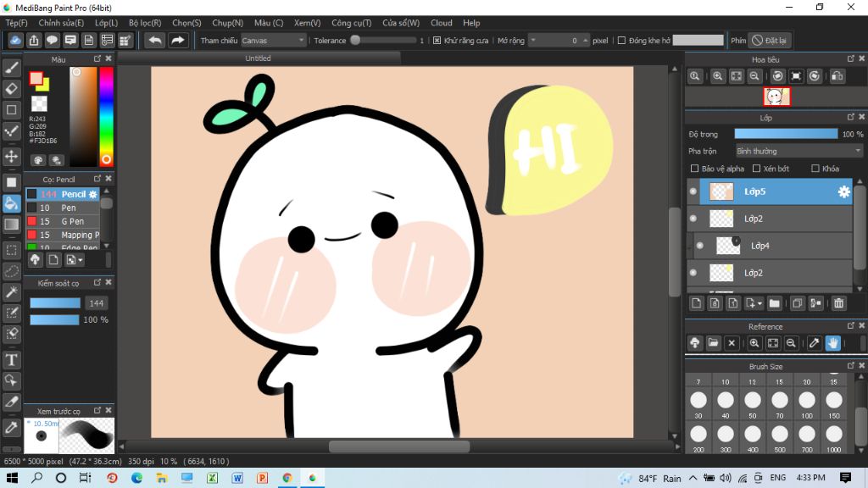Delete layer with the trash icon
868x488 pixels.
pyautogui.click(x=839, y=303)
